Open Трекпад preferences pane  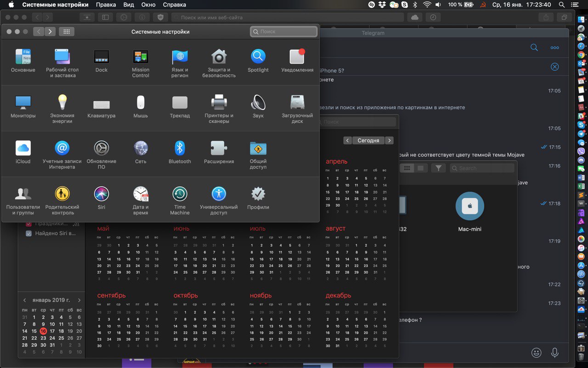tap(180, 107)
